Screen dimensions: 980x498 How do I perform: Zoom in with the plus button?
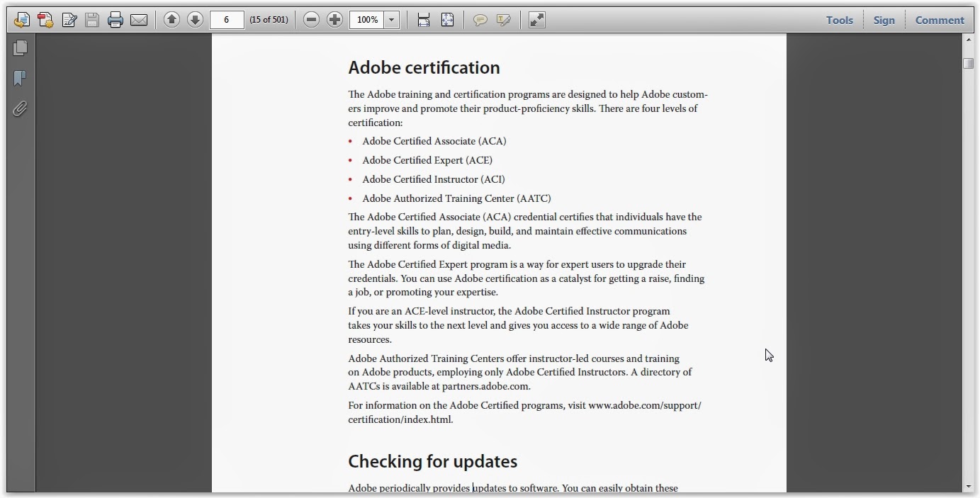[334, 20]
